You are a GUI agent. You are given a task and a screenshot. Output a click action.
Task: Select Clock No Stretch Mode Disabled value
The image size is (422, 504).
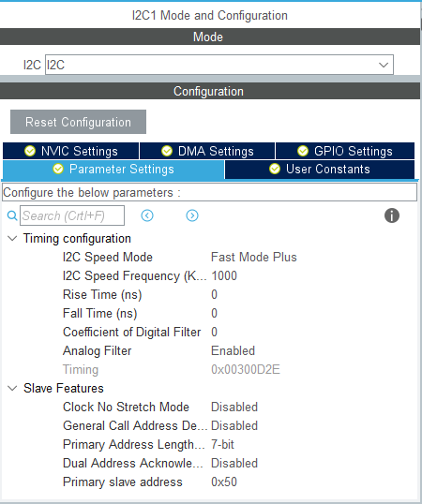pyautogui.click(x=234, y=407)
